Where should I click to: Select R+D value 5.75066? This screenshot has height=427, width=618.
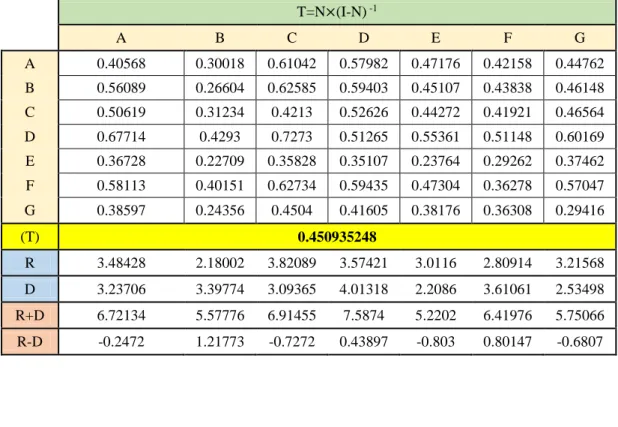coord(579,315)
